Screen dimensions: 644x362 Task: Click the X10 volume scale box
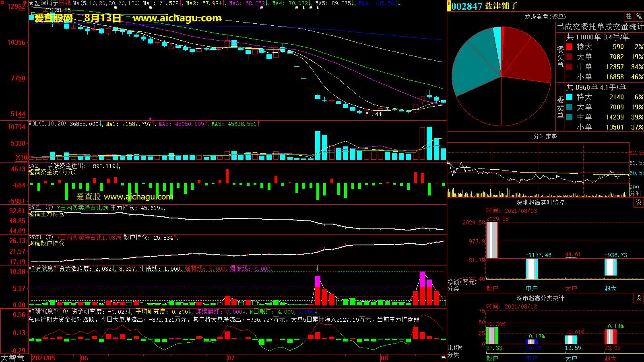pyautogui.click(x=21, y=157)
